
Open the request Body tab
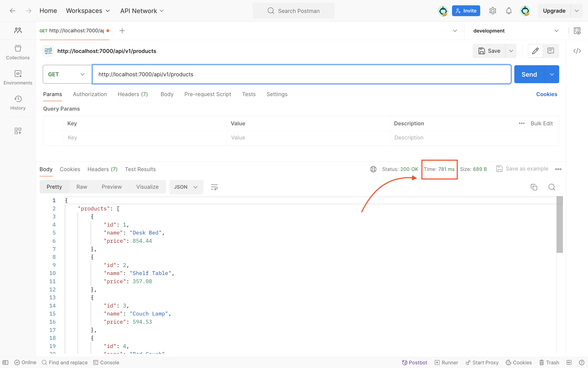coord(167,94)
